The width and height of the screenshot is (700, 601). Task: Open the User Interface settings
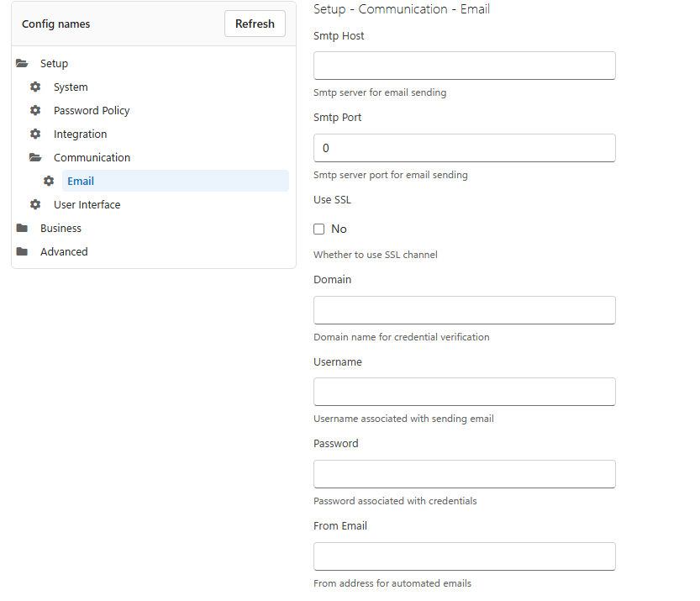tap(87, 205)
